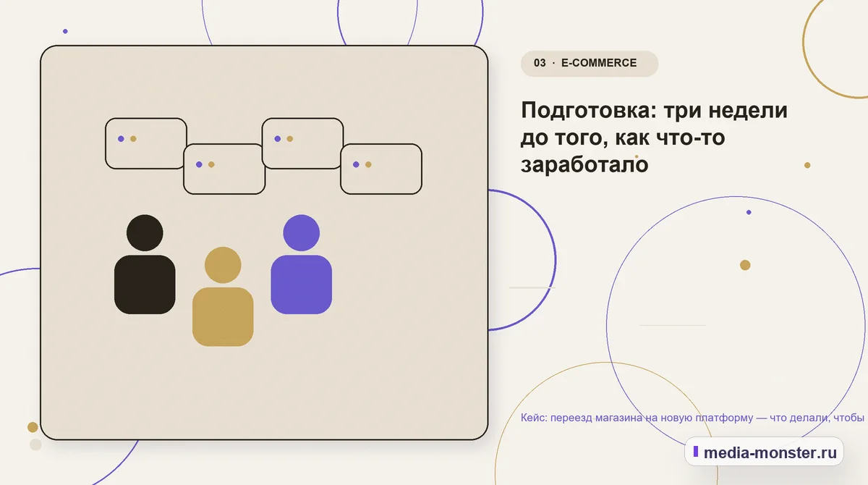Screen dimensions: 868x485
Task: Click the black person icon
Action: [x=145, y=264]
